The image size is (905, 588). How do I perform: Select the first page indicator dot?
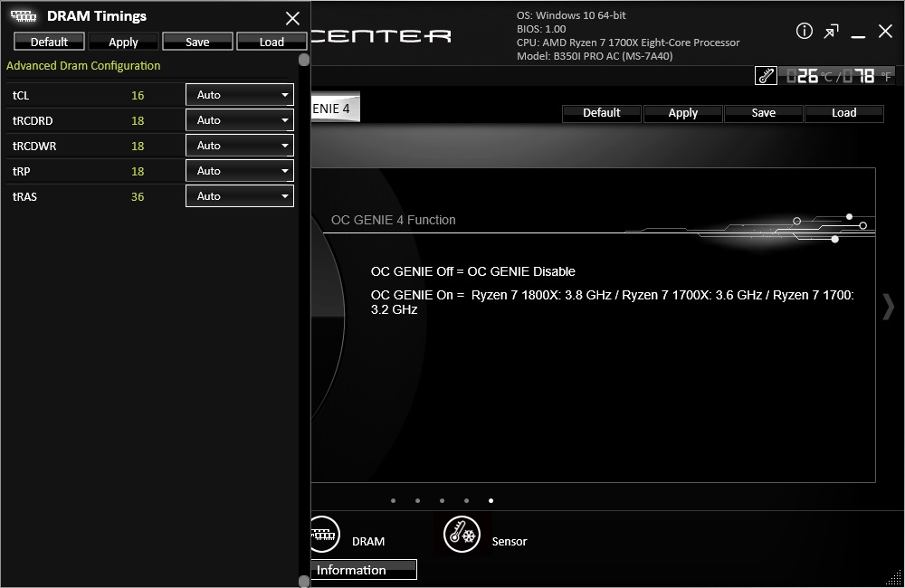coord(393,501)
